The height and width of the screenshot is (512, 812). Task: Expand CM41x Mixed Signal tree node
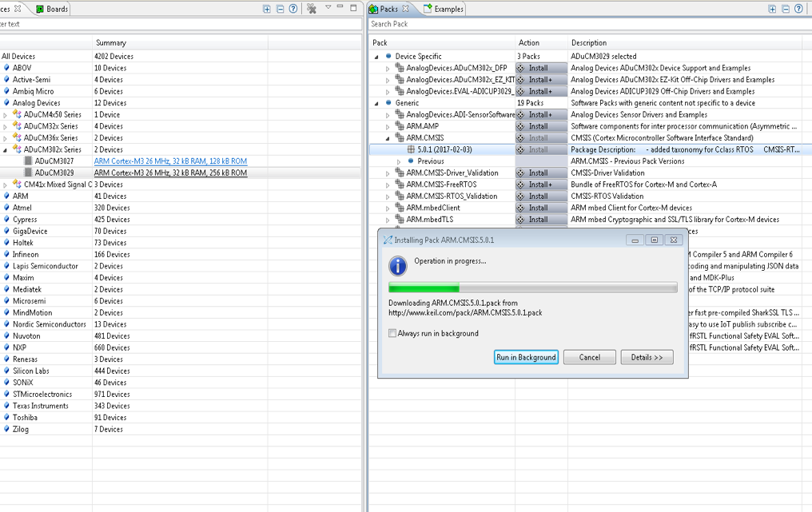[5, 185]
